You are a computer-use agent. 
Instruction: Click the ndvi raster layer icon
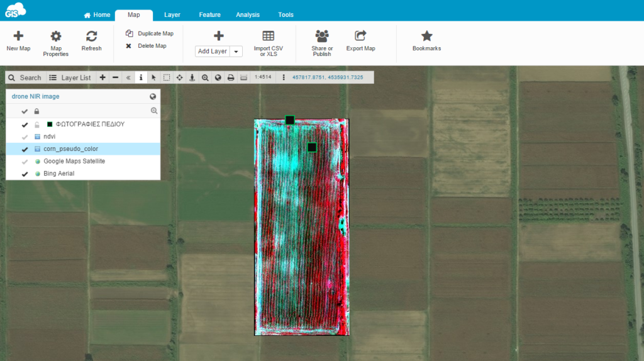tap(37, 136)
